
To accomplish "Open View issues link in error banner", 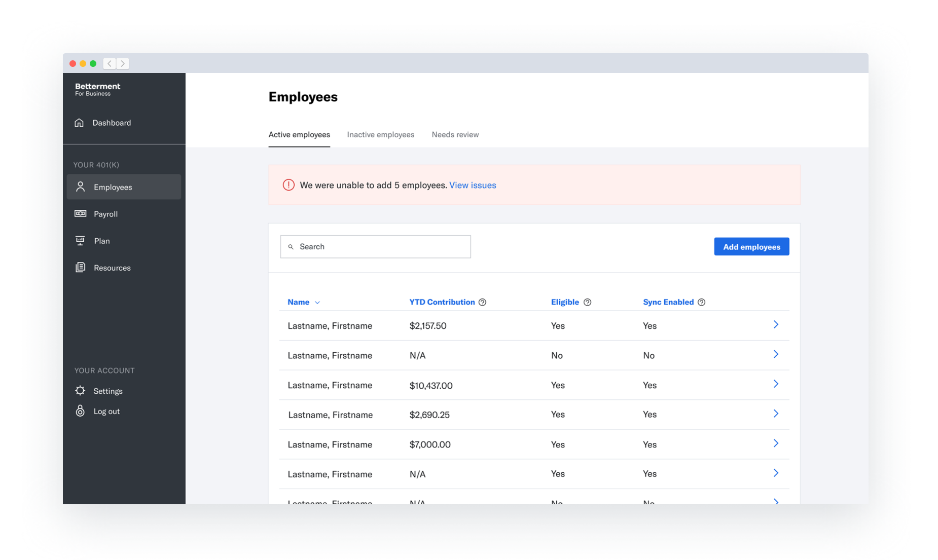I will click(x=473, y=185).
